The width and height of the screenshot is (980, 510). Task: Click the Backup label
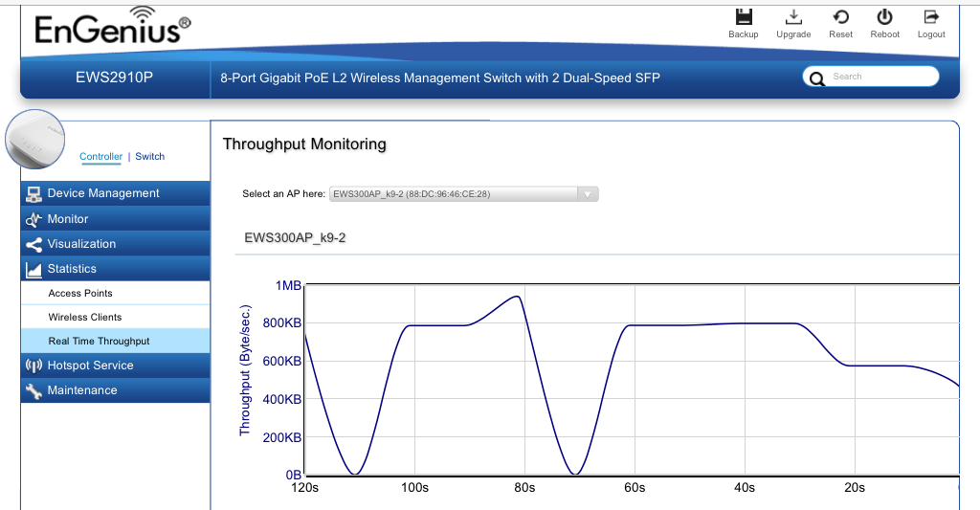coord(743,34)
